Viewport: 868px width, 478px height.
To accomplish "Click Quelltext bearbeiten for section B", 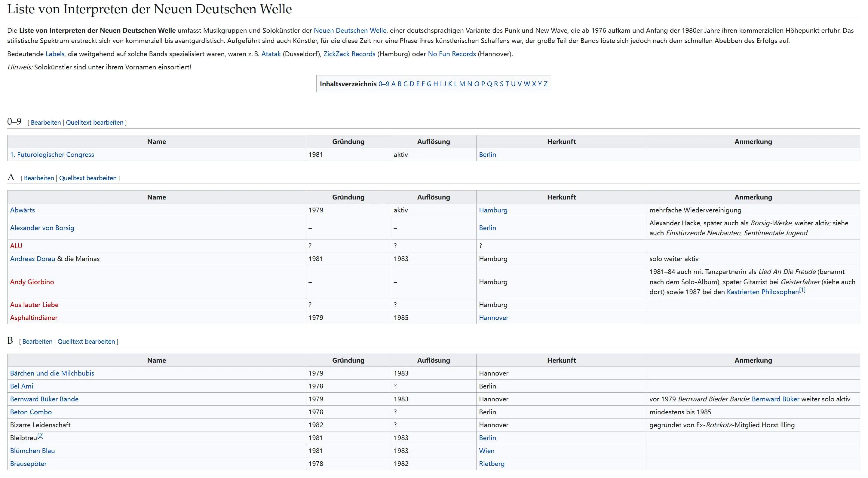I will click(x=86, y=341).
